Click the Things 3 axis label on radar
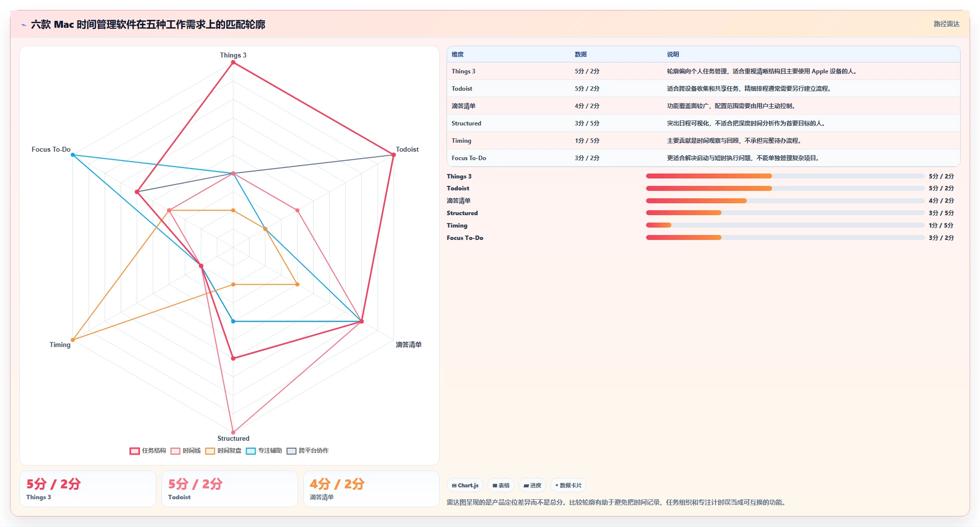This screenshot has height=527, width=980. [x=233, y=55]
